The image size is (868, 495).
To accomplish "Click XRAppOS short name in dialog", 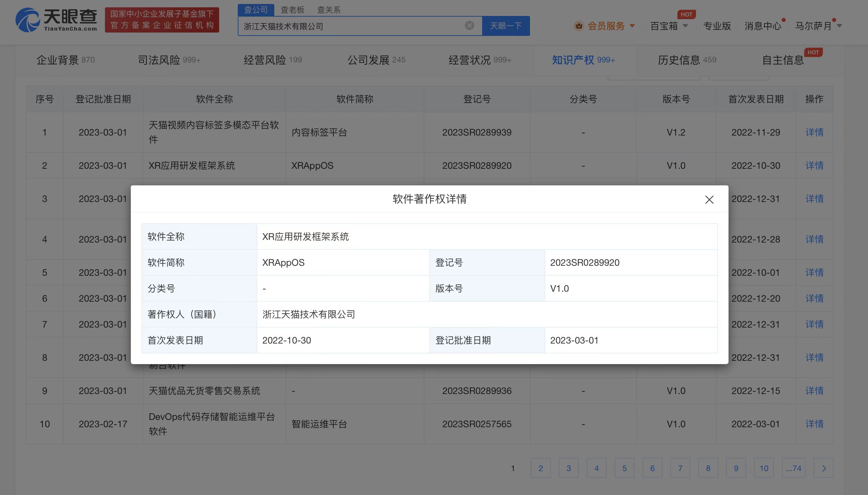I will pos(283,262).
